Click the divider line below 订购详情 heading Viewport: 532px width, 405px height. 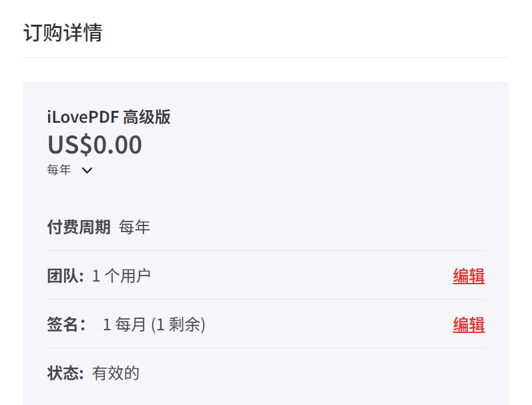click(266, 58)
